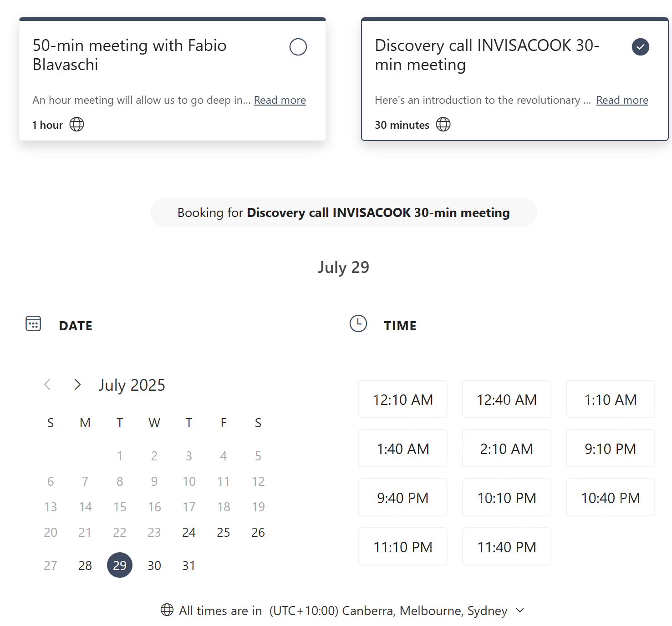The height and width of the screenshot is (626, 672).
Task: Click the globe icon next to 30 minutes
Action: tap(443, 124)
